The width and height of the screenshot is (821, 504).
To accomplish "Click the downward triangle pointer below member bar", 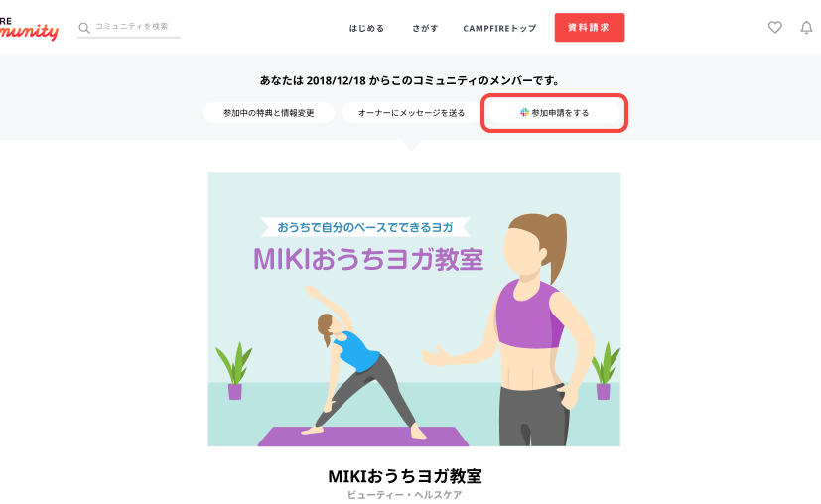I will 412,146.
